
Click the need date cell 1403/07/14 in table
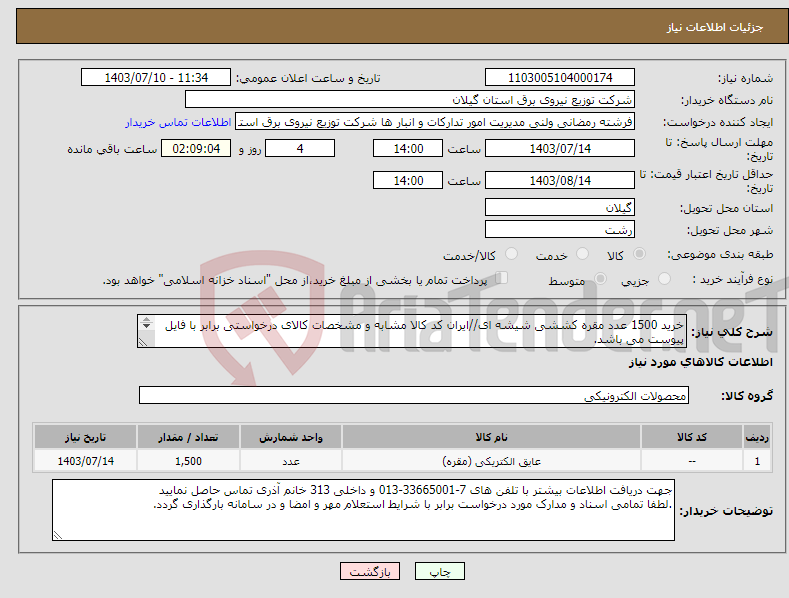(86, 461)
